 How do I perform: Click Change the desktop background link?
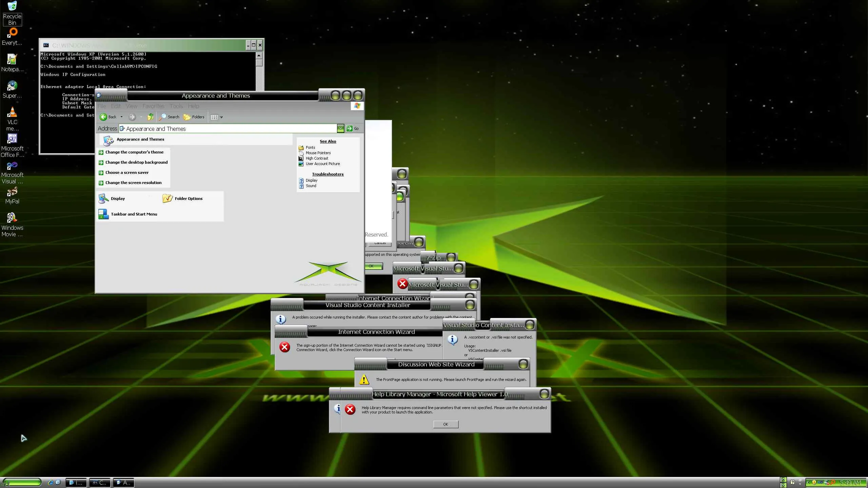coord(136,162)
